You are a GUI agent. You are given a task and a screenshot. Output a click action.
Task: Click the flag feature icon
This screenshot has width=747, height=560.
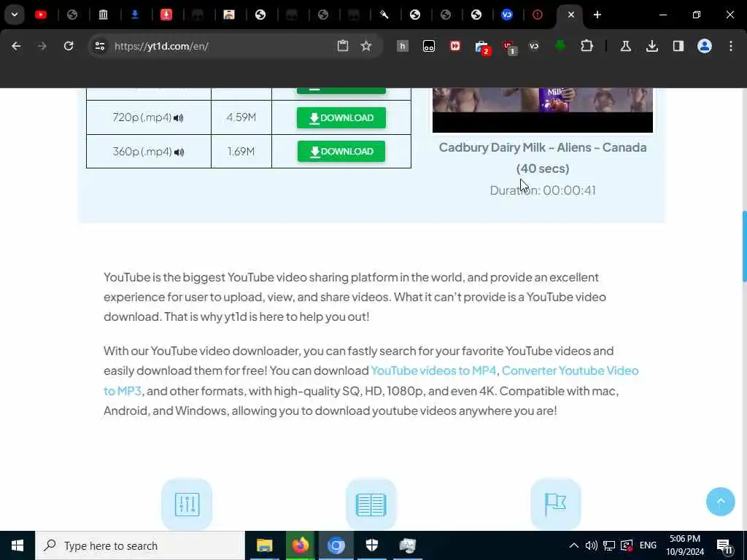555,505
